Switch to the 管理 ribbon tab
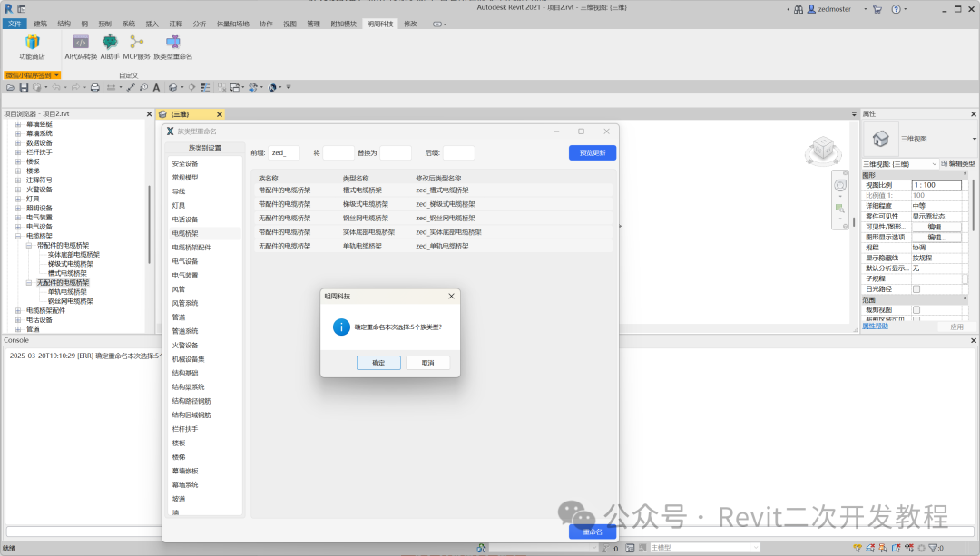980x556 pixels. 314,24
